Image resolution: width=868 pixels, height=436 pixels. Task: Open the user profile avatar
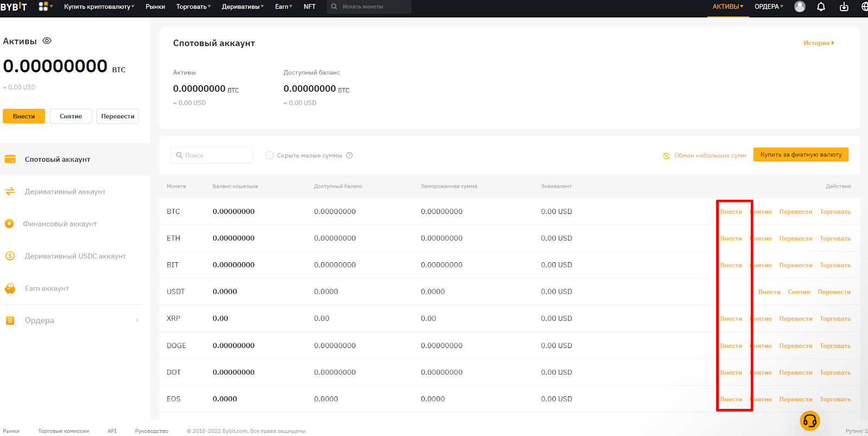(x=800, y=7)
